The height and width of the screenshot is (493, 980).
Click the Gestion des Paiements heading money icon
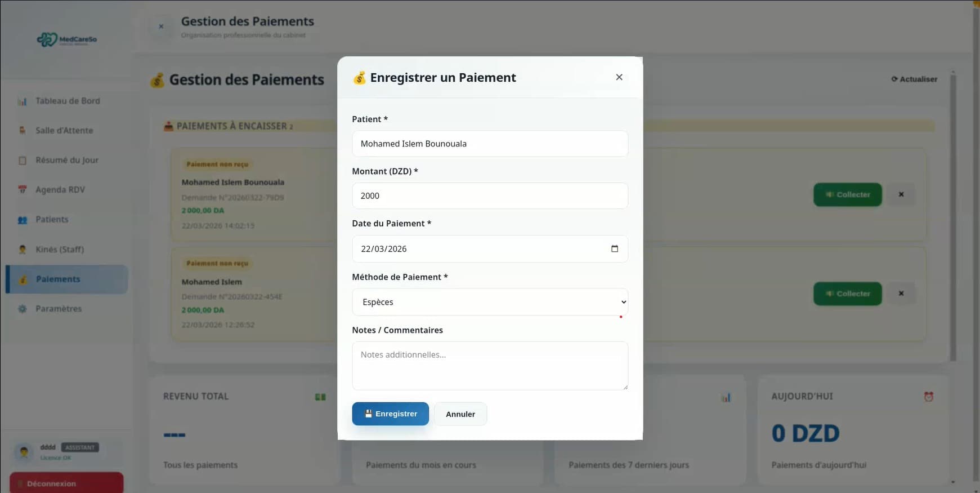(158, 80)
